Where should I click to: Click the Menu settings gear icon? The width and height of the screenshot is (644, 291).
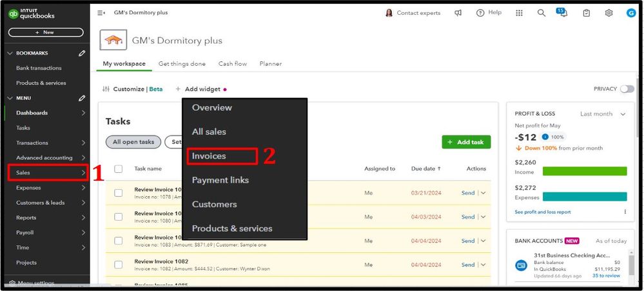coord(12,283)
